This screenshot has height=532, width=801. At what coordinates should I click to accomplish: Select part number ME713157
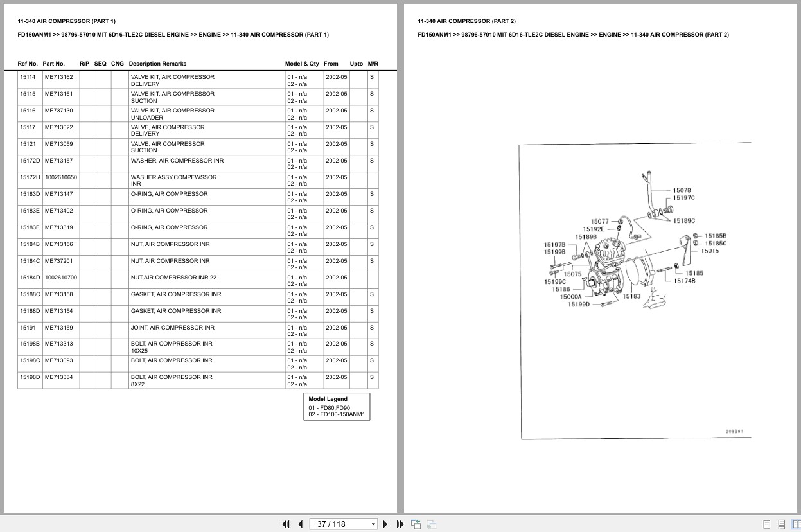coord(59,161)
